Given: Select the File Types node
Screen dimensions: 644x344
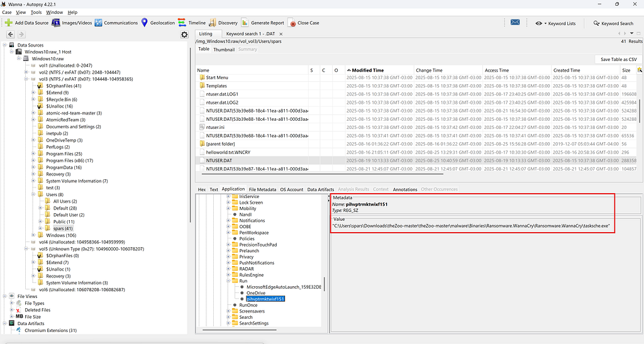Looking at the screenshot, I should 34,303.
